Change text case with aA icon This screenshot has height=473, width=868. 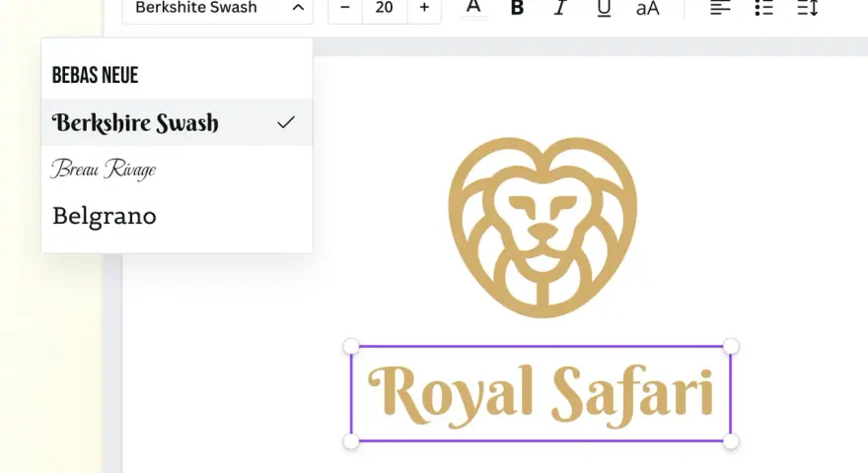648,8
